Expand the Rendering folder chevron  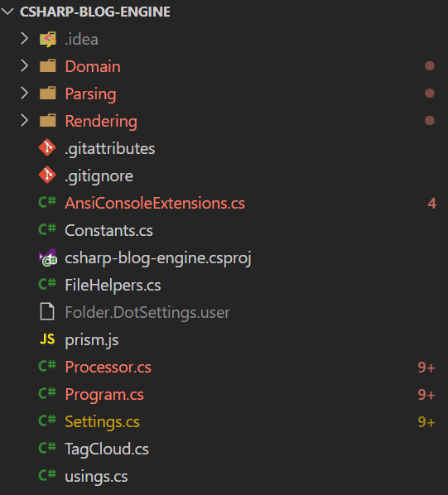pos(24,121)
